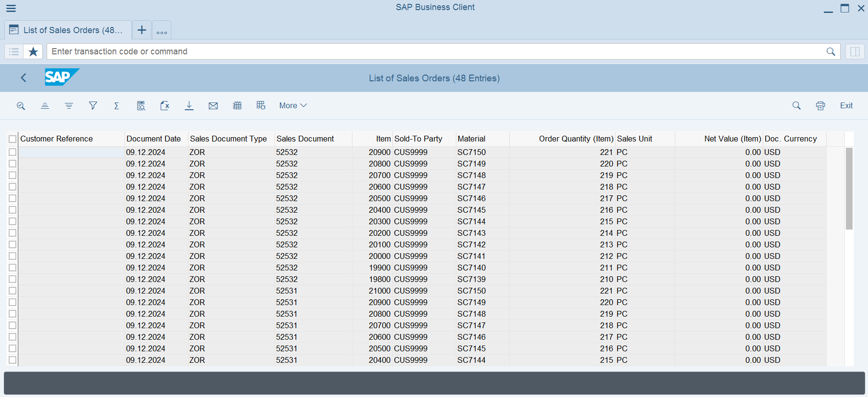
Task: Select the checkbox for order 52532 item 20400
Action: click(x=13, y=210)
